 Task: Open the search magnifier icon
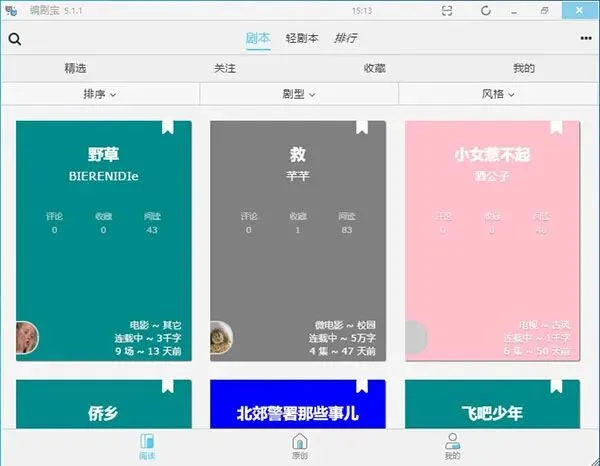(15, 39)
